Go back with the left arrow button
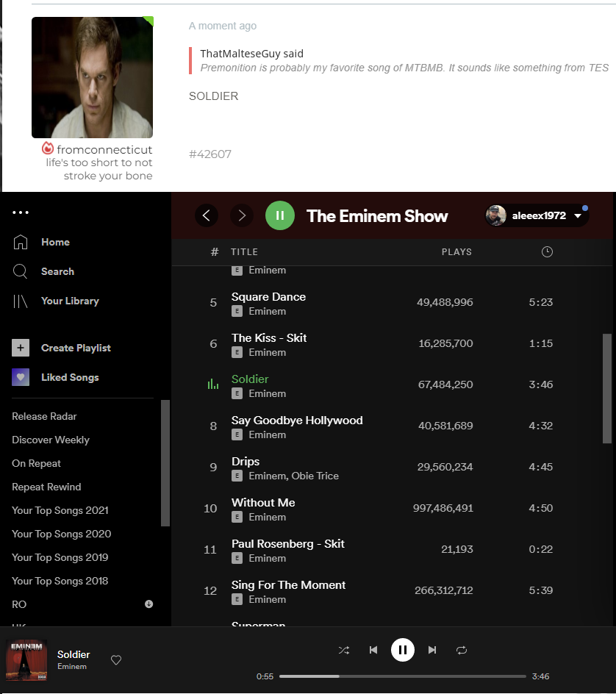 pos(207,215)
